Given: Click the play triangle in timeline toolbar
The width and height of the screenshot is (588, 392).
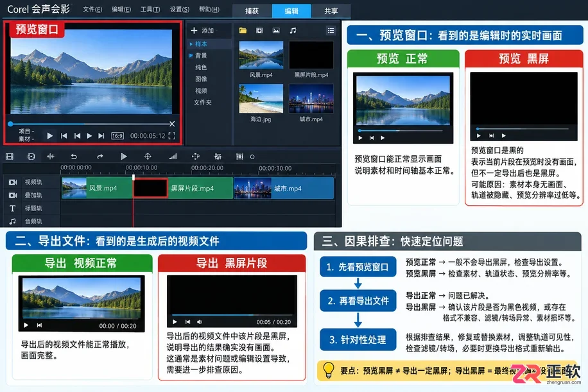Looking at the screenshot, I should coord(123,157).
